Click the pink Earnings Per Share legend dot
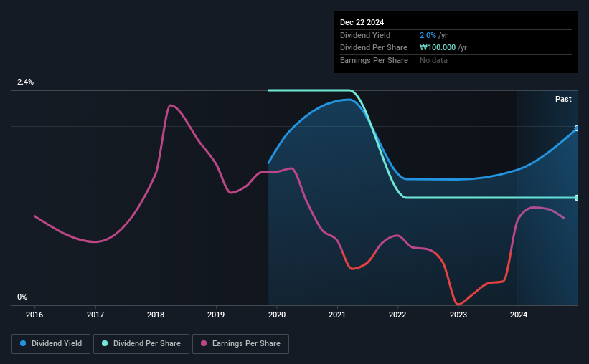 tap(204, 343)
